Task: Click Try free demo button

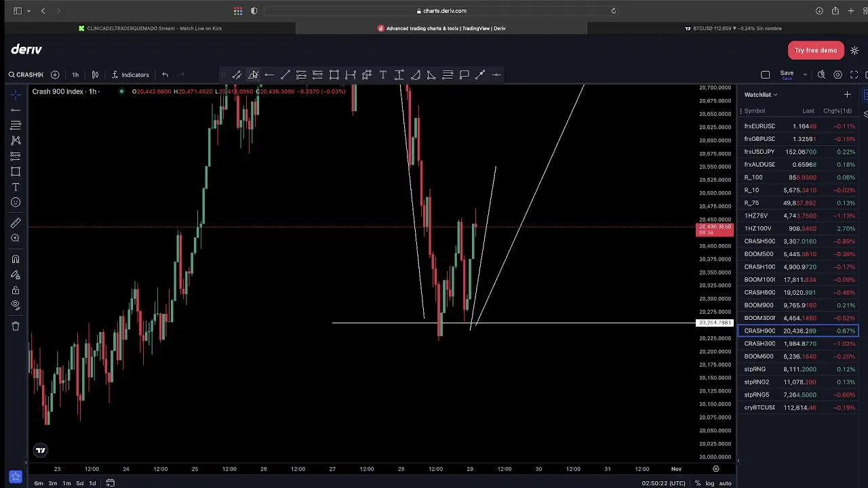Action: [816, 50]
